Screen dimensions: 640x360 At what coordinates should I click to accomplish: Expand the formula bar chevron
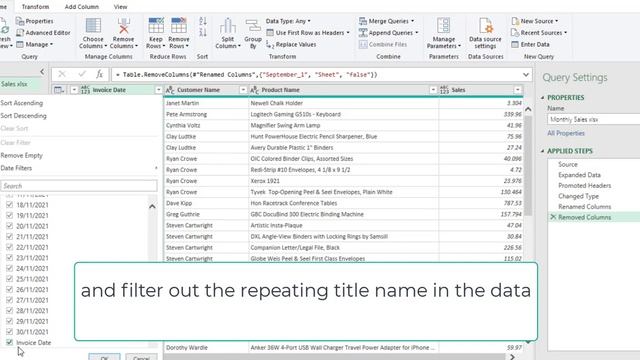click(x=526, y=75)
